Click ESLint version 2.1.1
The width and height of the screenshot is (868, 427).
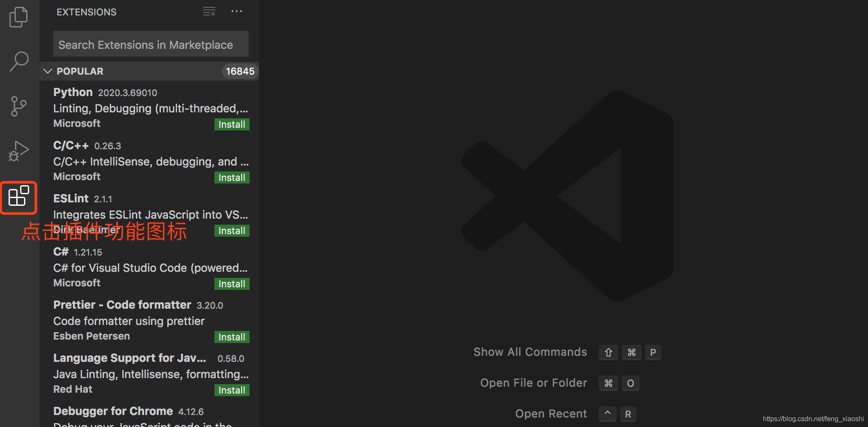click(103, 199)
